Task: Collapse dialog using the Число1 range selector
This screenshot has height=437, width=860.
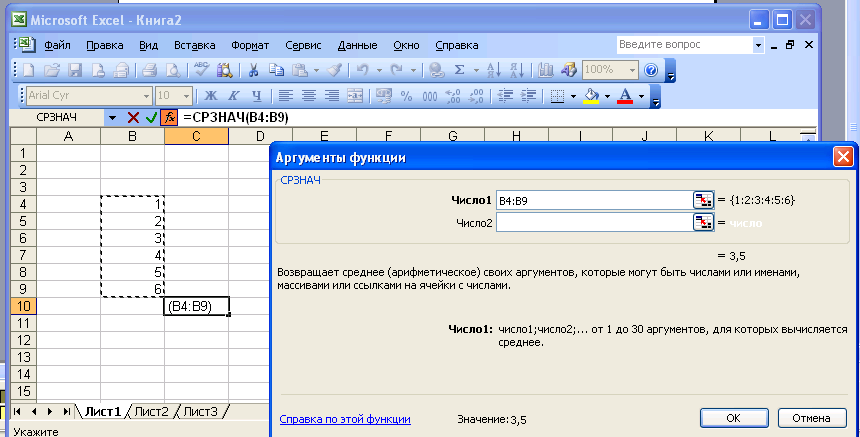Action: [703, 200]
